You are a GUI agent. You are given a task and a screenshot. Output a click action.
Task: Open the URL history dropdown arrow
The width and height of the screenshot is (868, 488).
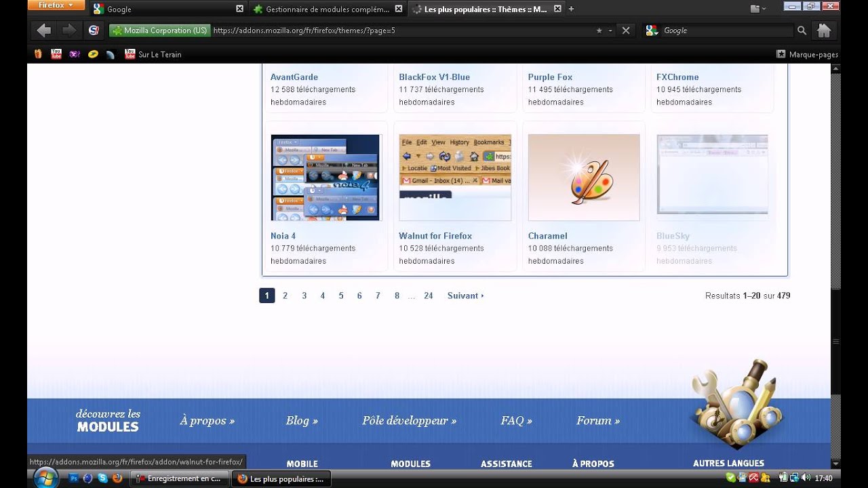(x=610, y=30)
